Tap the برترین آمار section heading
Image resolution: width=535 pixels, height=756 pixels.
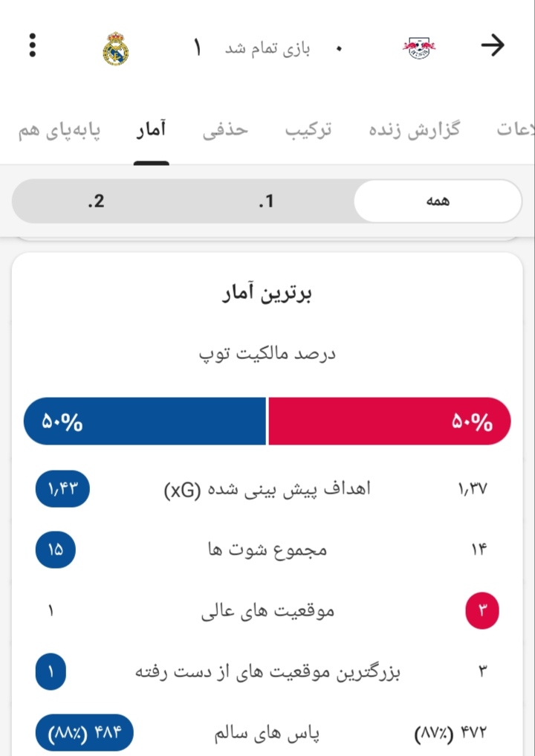pos(267,293)
